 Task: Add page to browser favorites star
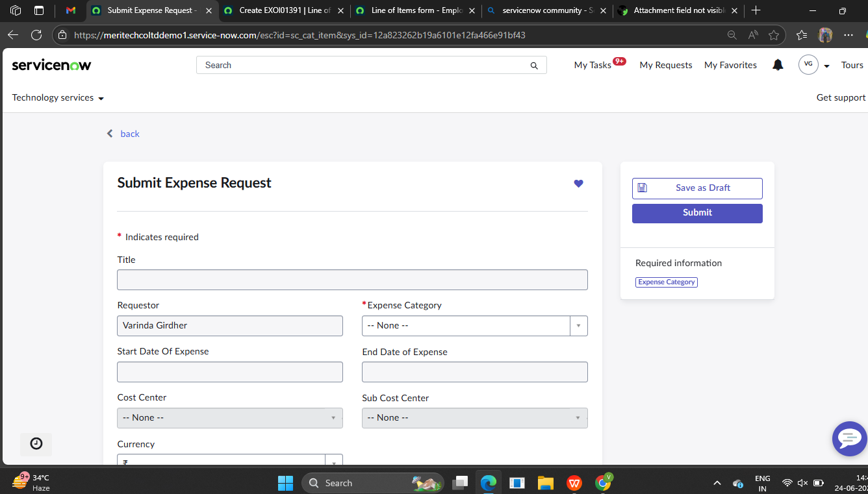[x=773, y=35]
